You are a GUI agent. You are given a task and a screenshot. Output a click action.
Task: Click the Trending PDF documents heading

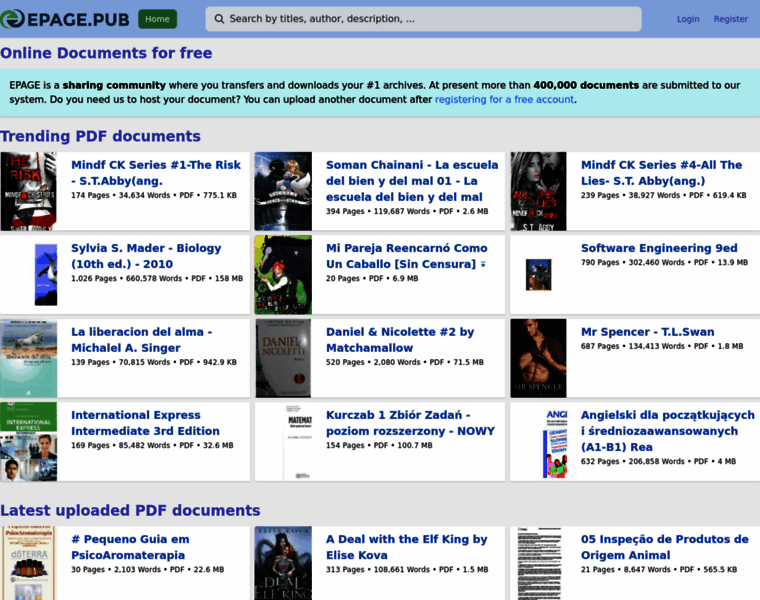(x=100, y=136)
